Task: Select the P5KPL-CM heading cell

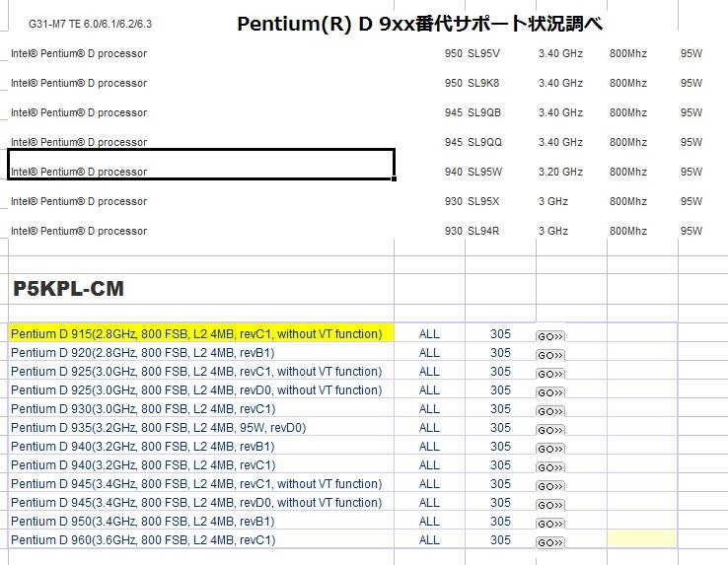Action: click(x=201, y=289)
